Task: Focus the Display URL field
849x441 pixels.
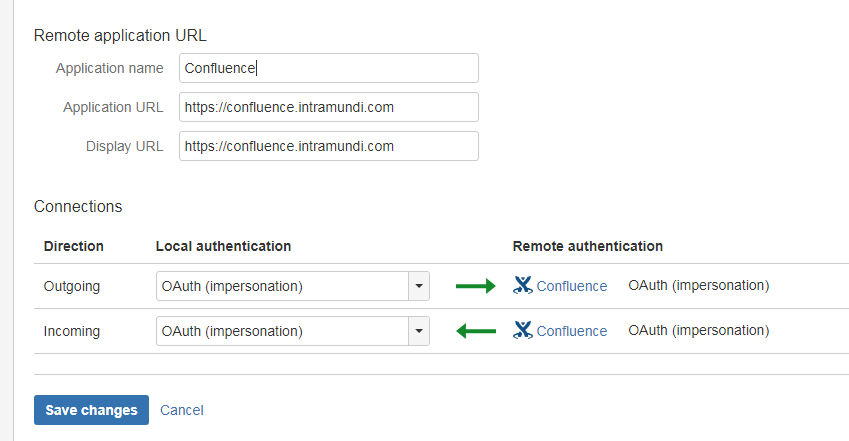Action: pos(329,146)
